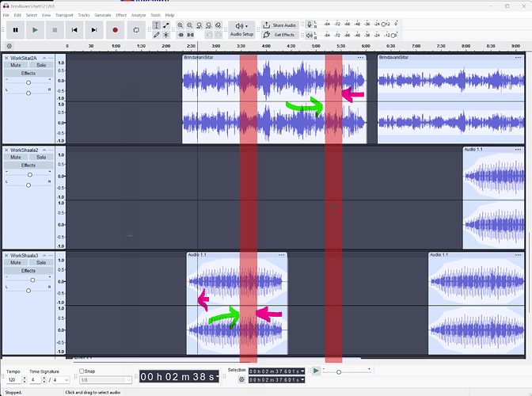532x396 pixels.
Task: Click Silence audio selection icon
Action: point(190,35)
